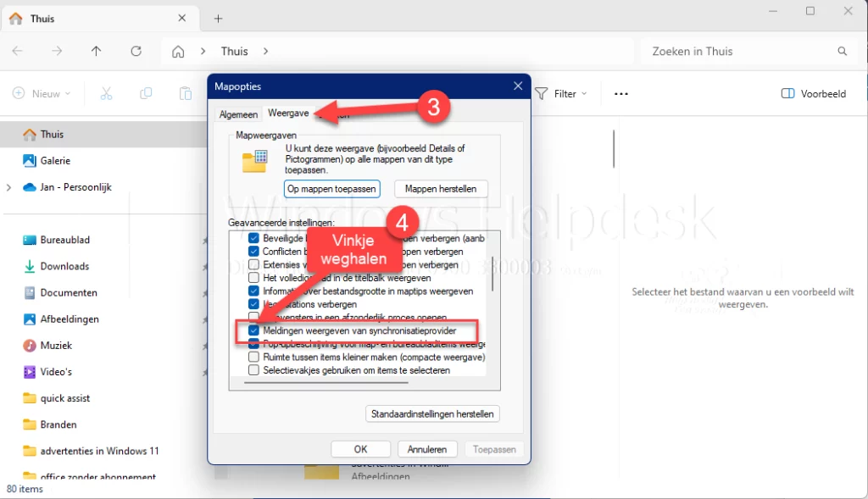Click the home icon in address bar

click(178, 52)
